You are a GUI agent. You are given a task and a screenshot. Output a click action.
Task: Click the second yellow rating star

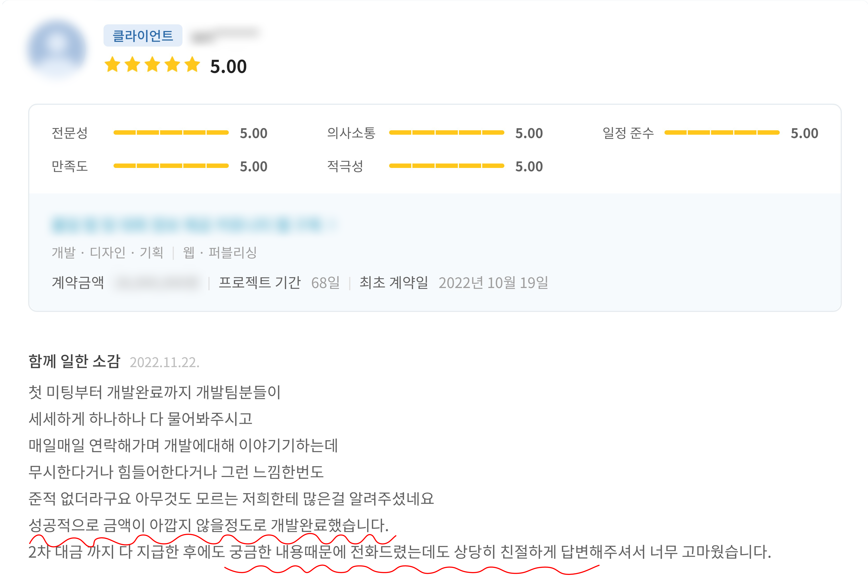point(132,65)
